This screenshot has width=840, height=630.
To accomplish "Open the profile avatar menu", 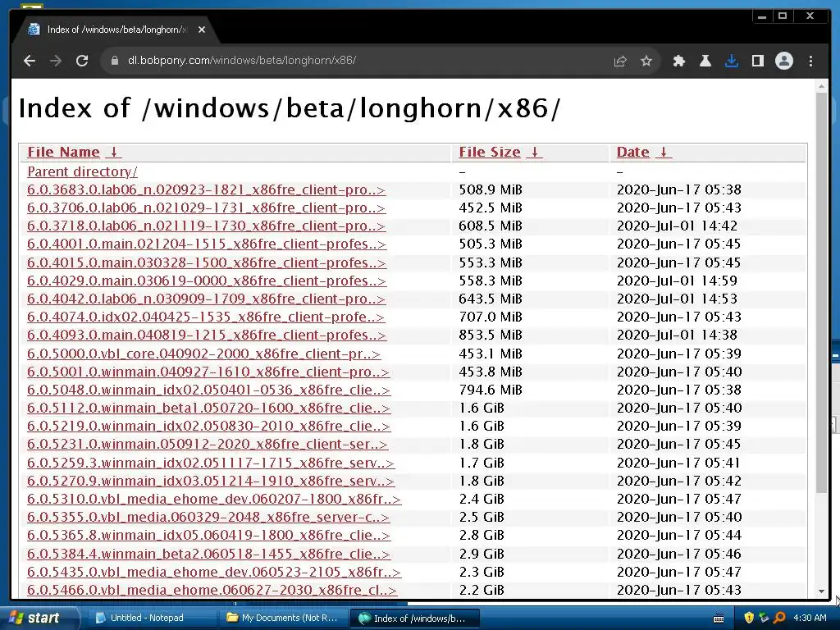I will (783, 61).
